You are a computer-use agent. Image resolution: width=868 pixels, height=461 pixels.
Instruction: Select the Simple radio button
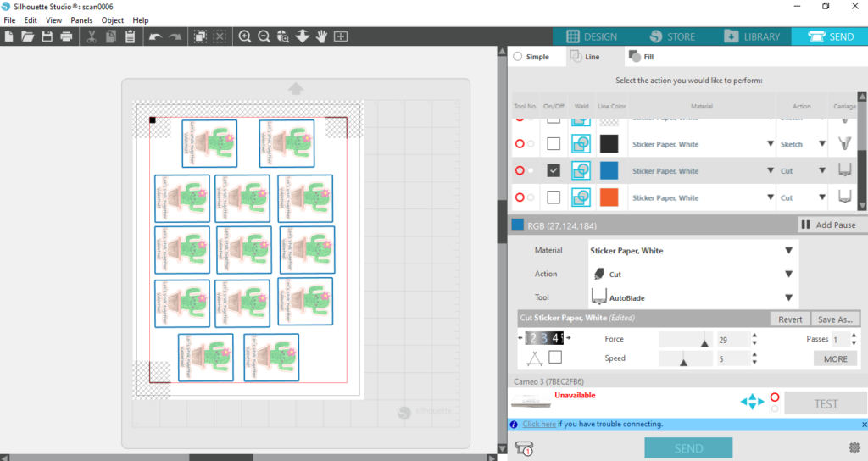tap(517, 57)
